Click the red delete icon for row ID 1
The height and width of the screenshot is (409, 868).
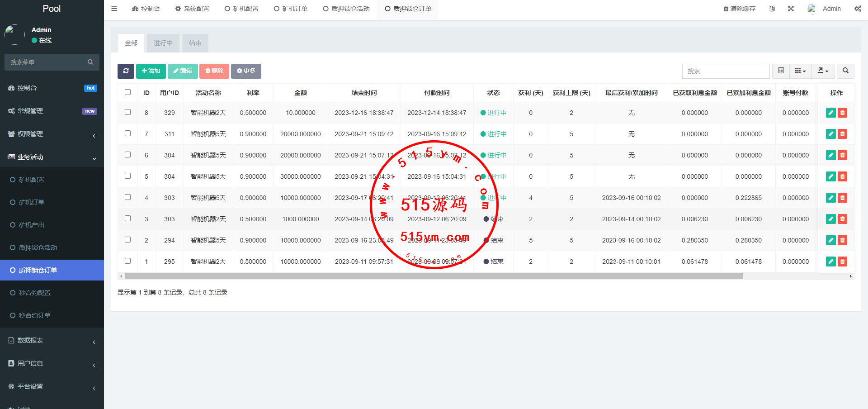click(x=842, y=262)
